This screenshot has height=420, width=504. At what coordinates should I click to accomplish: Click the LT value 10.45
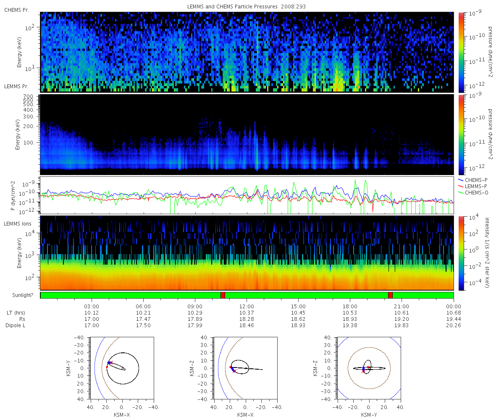tap(298, 313)
